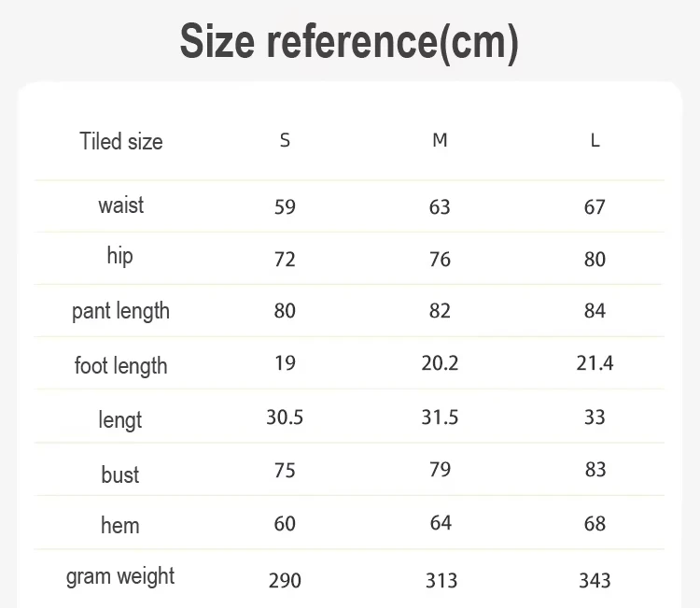Click the S size column header
Screen dimensions: 700x608
pyautogui.click(x=285, y=141)
